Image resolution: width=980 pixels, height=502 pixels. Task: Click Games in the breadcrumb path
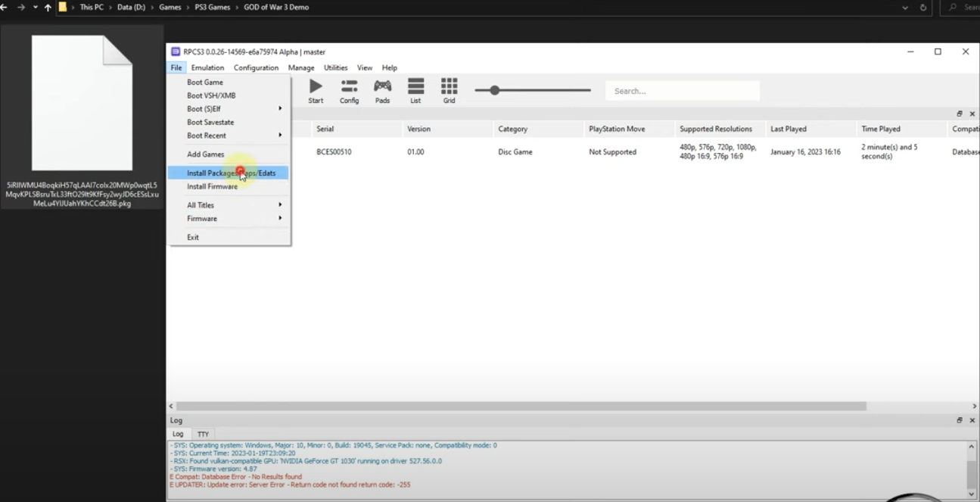[170, 8]
